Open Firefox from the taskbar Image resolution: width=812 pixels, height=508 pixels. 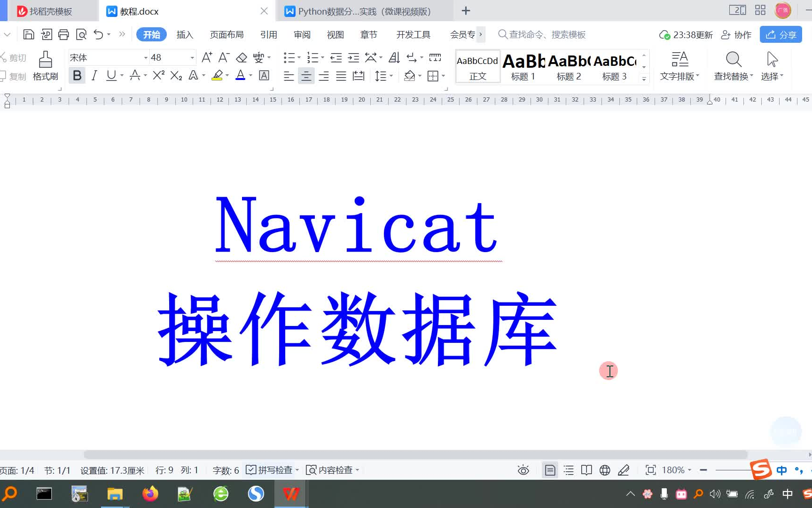pyautogui.click(x=150, y=494)
